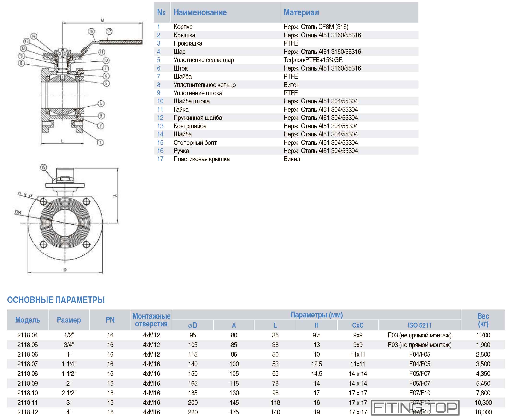Click callout number 1 at the valve base
This screenshot has width=510, height=420.
tap(100, 142)
